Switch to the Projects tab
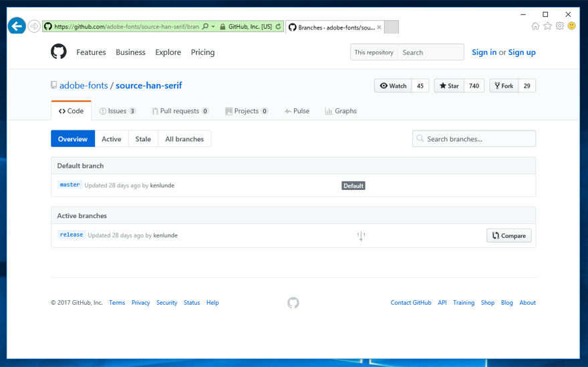The height and width of the screenshot is (367, 588). (247, 111)
